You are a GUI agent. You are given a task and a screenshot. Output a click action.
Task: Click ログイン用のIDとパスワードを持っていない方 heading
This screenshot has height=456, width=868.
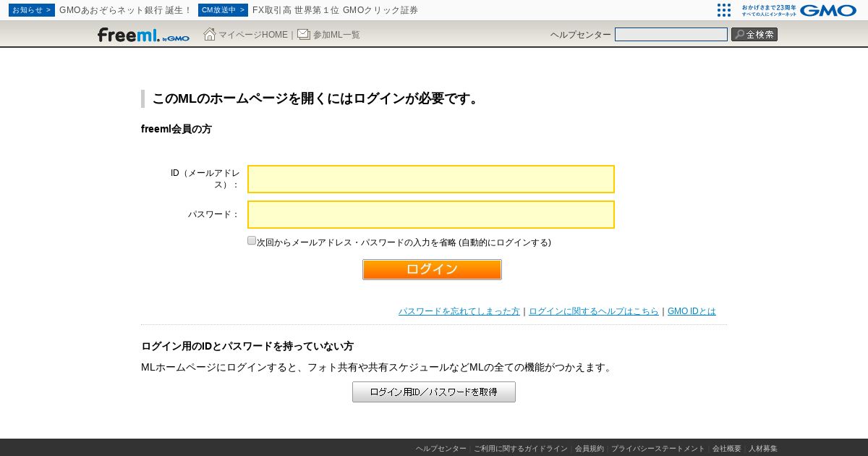tap(247, 346)
